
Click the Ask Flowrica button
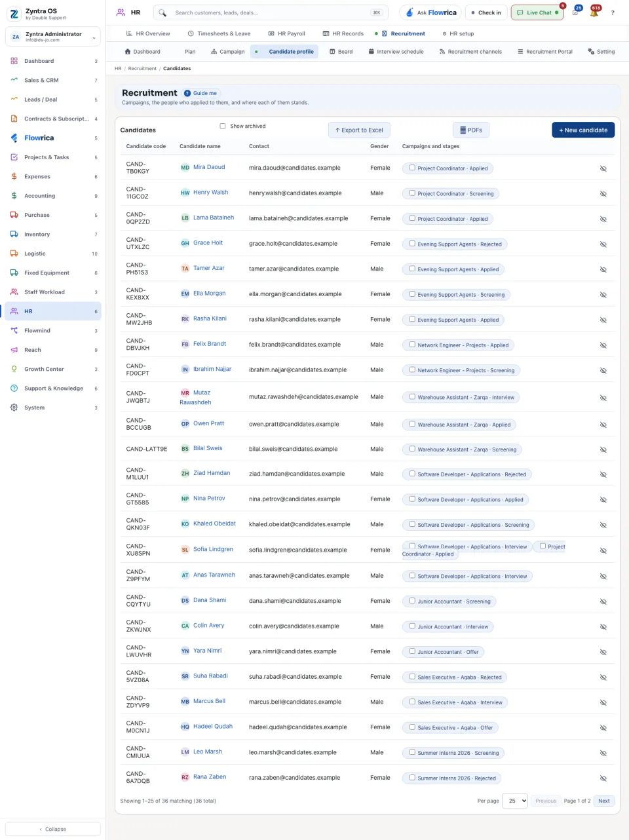tap(430, 12)
